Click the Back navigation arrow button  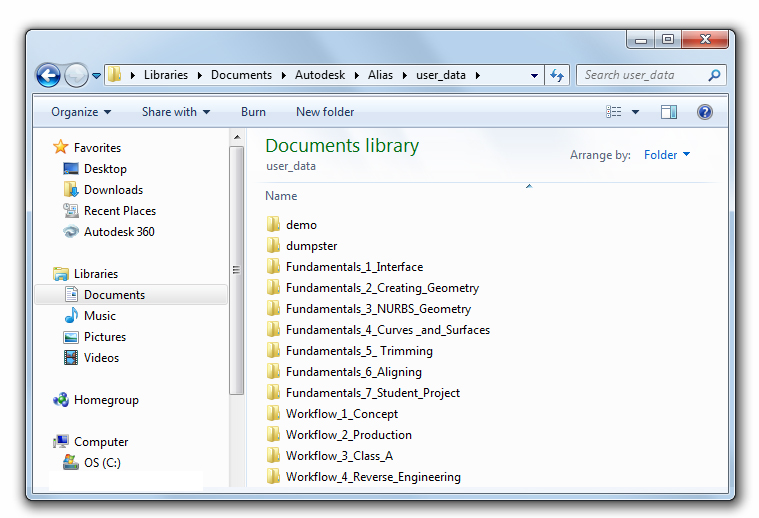pyautogui.click(x=48, y=75)
